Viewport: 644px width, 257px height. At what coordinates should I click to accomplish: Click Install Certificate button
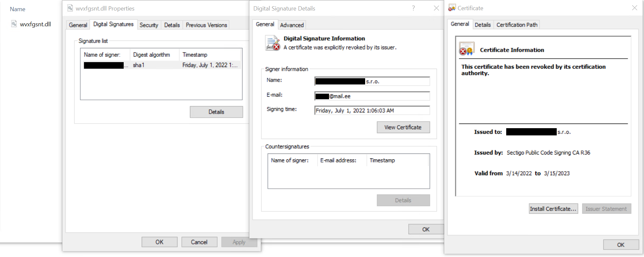point(553,209)
